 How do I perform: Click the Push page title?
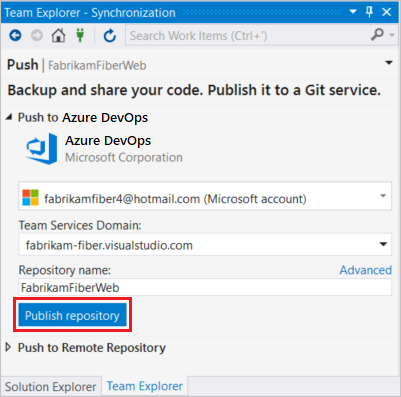[x=23, y=65]
